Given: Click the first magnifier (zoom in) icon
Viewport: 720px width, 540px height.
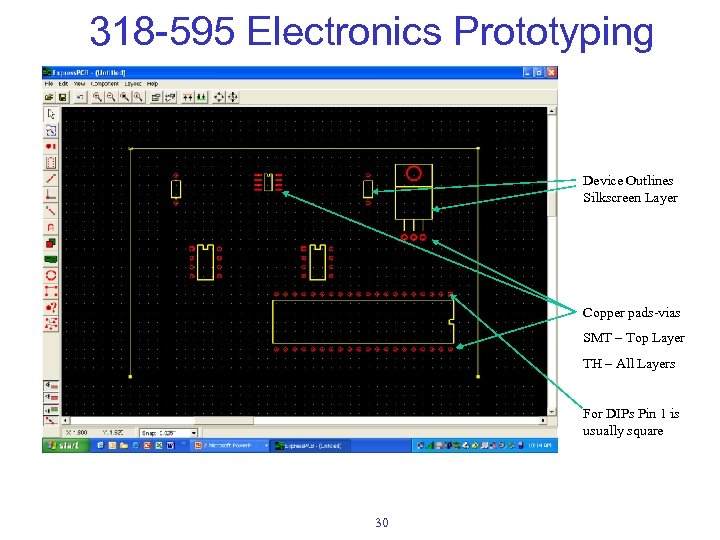Looking at the screenshot, I should point(97,97).
